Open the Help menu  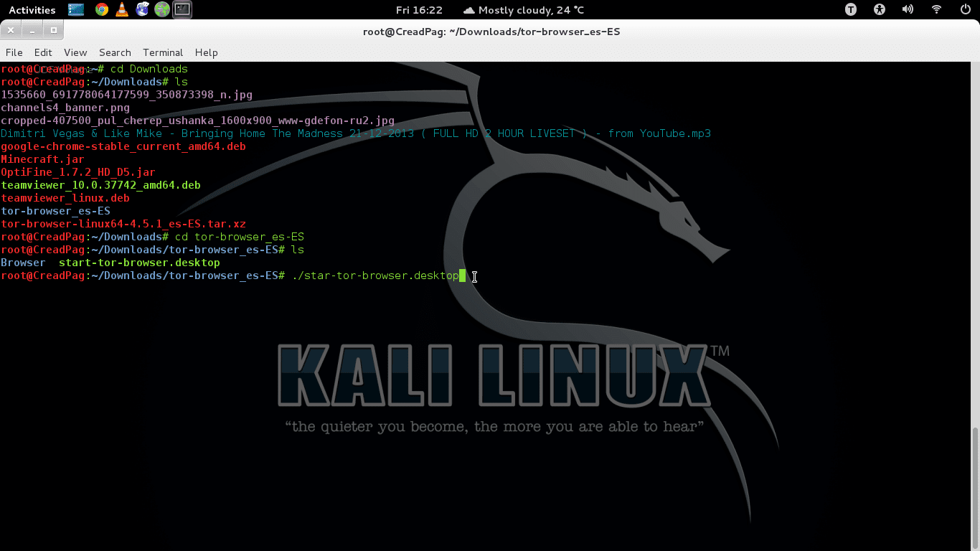pos(206,52)
